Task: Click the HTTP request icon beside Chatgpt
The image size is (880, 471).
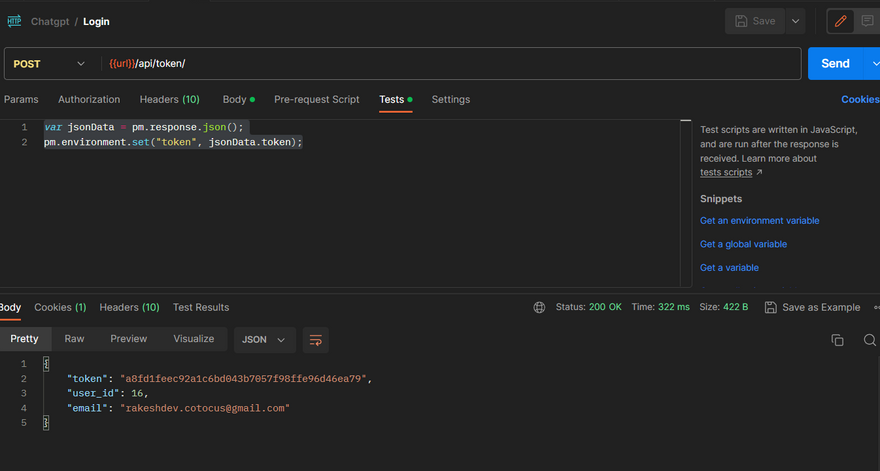Action: click(x=14, y=21)
